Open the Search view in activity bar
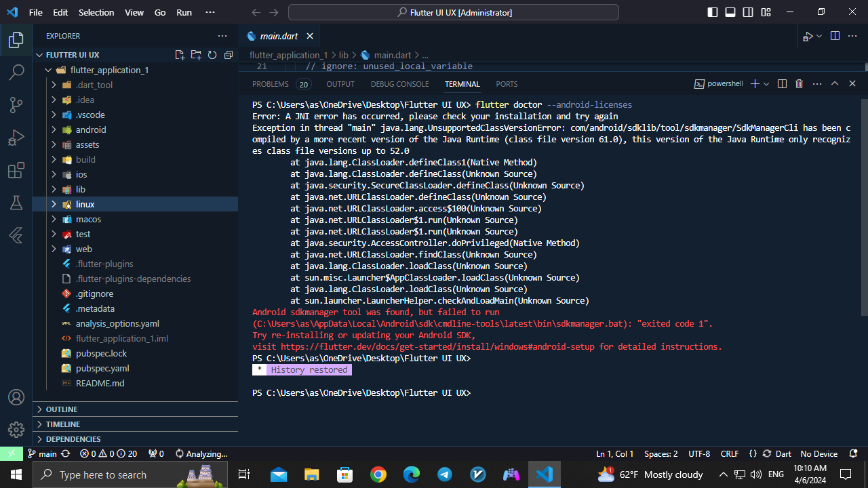This screenshot has width=868, height=488. click(x=16, y=73)
